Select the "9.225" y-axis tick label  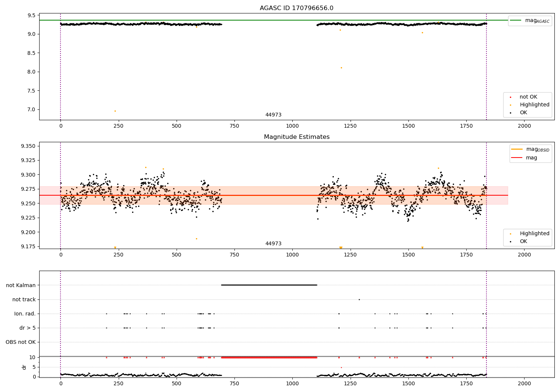[28, 218]
